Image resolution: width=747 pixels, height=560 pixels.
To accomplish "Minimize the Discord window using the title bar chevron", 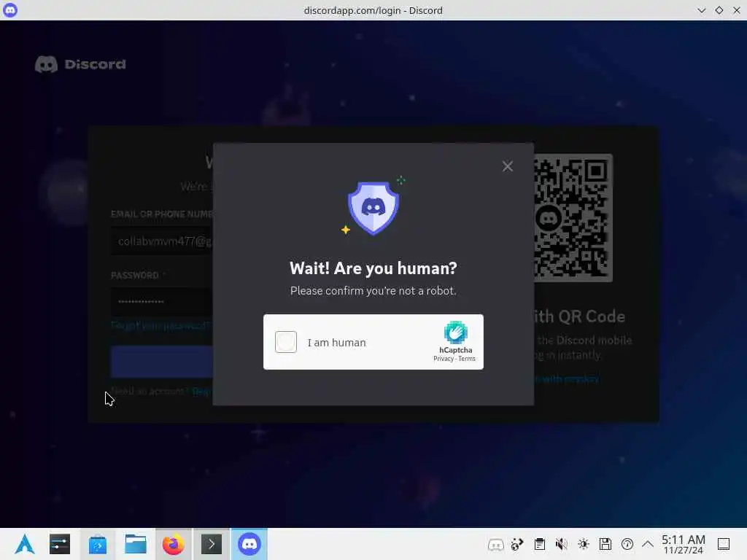I will (701, 10).
